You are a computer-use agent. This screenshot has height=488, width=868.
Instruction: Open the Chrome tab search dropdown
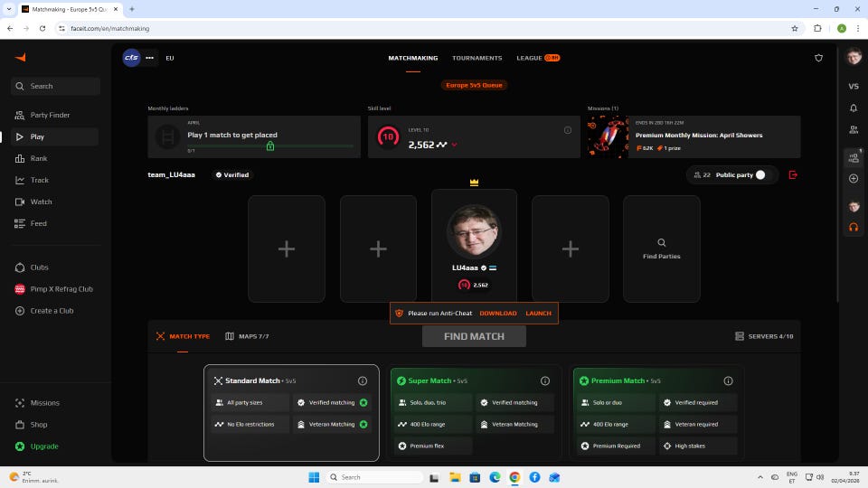coord(9,9)
